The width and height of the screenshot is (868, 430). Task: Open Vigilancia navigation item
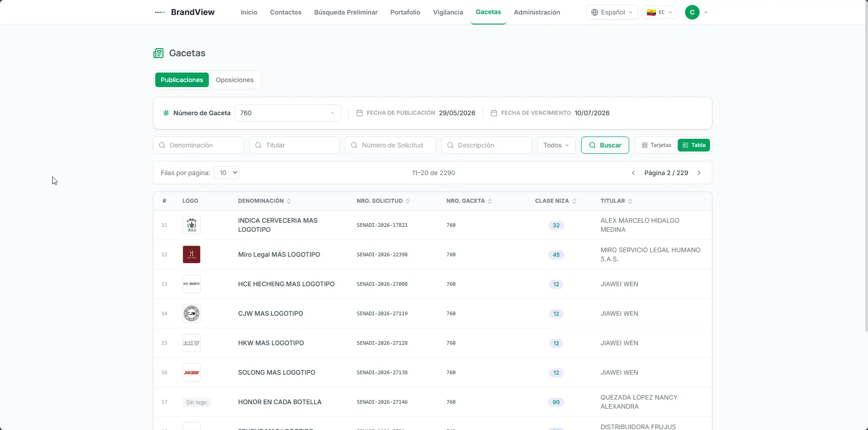[x=448, y=12]
